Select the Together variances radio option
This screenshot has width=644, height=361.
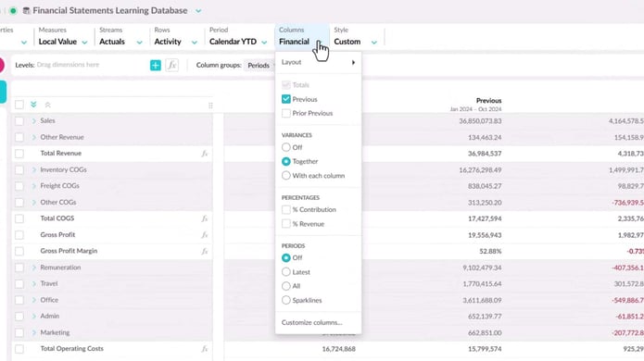pyautogui.click(x=285, y=162)
